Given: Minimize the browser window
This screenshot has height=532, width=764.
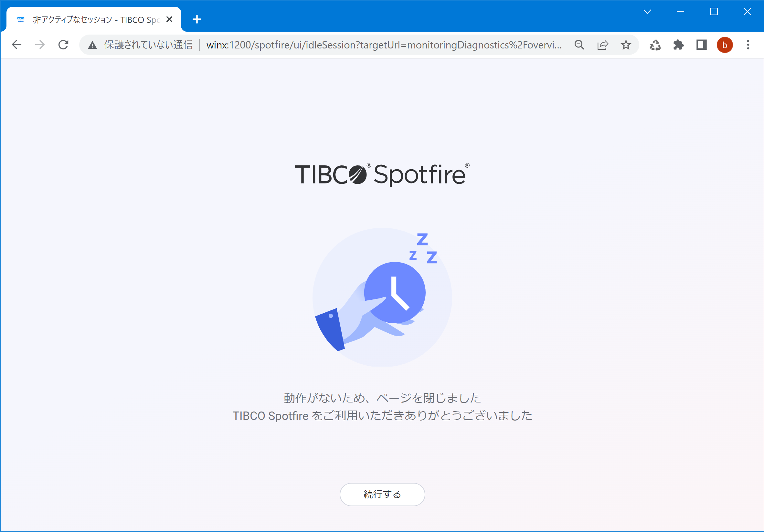Looking at the screenshot, I should (681, 12).
